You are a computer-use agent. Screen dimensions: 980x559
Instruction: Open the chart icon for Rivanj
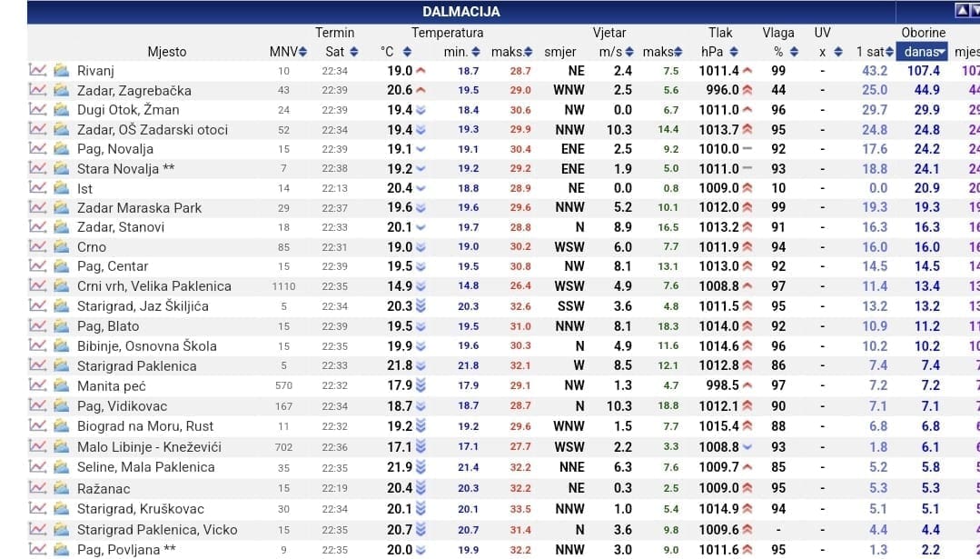click(37, 70)
